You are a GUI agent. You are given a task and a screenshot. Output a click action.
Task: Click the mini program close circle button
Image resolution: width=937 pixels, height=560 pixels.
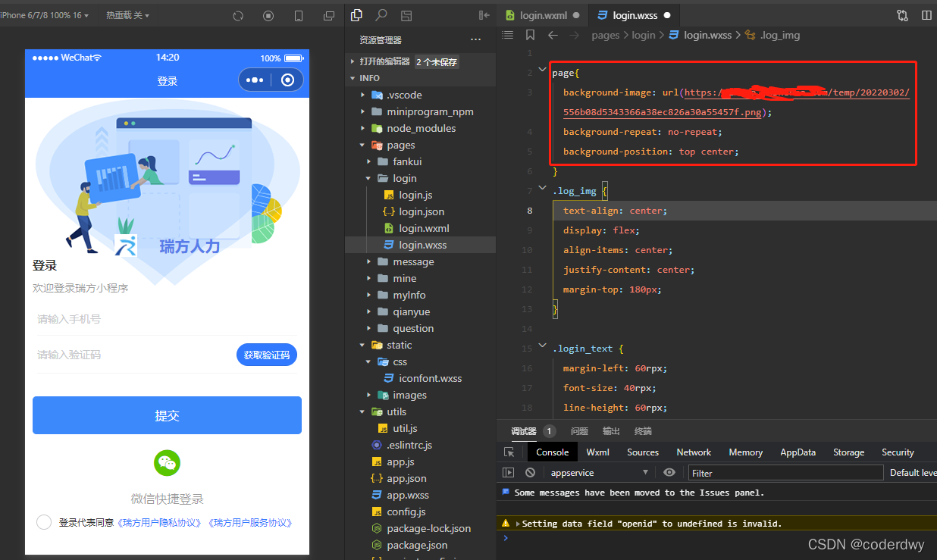pyautogui.click(x=287, y=80)
